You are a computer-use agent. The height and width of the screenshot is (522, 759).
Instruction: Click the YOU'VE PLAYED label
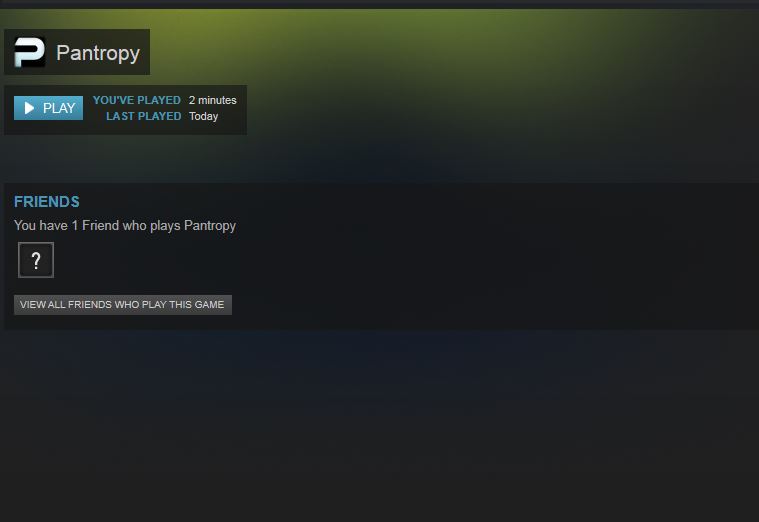(137, 100)
